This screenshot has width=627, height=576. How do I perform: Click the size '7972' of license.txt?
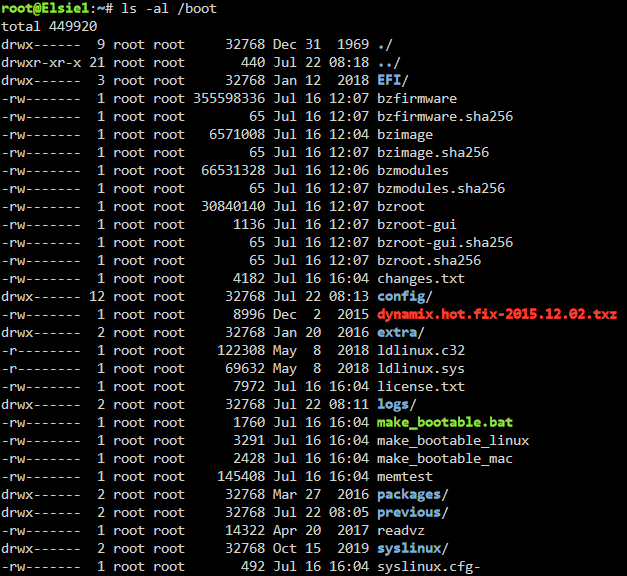(249, 386)
